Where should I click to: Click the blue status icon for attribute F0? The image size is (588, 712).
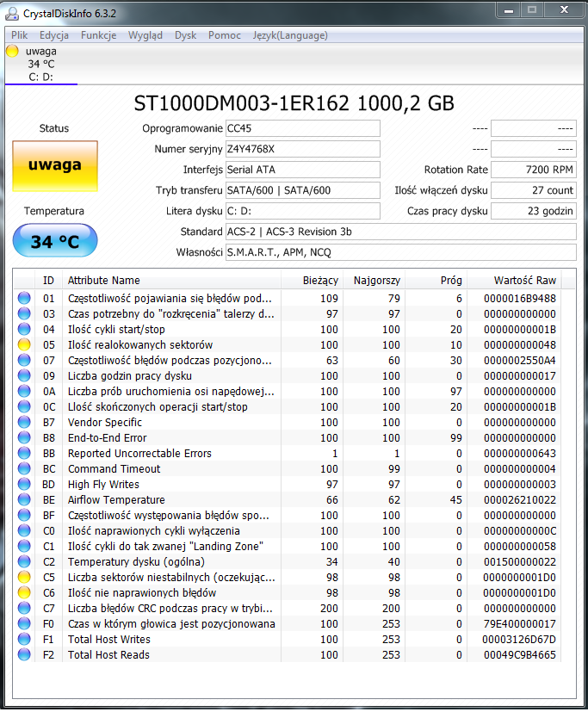pos(24,623)
